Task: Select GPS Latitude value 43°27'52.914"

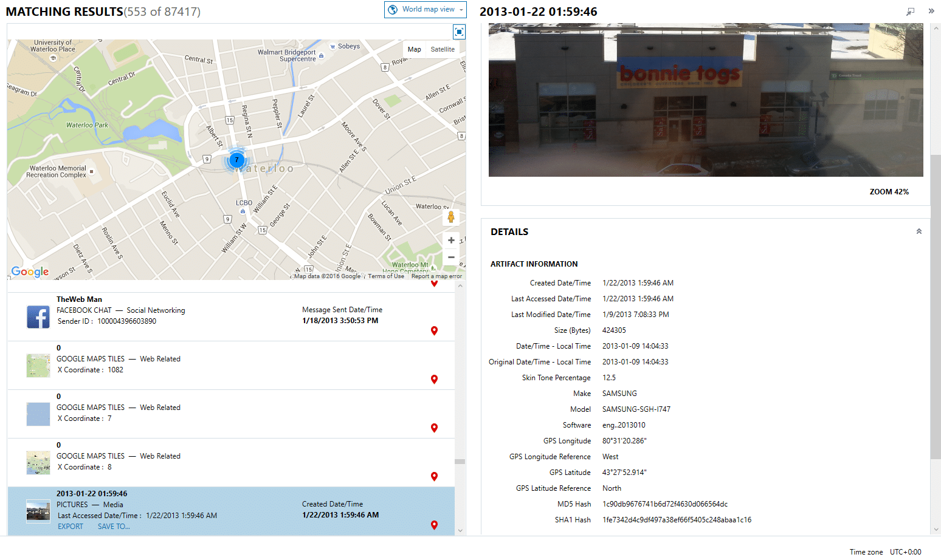Action: click(x=624, y=473)
